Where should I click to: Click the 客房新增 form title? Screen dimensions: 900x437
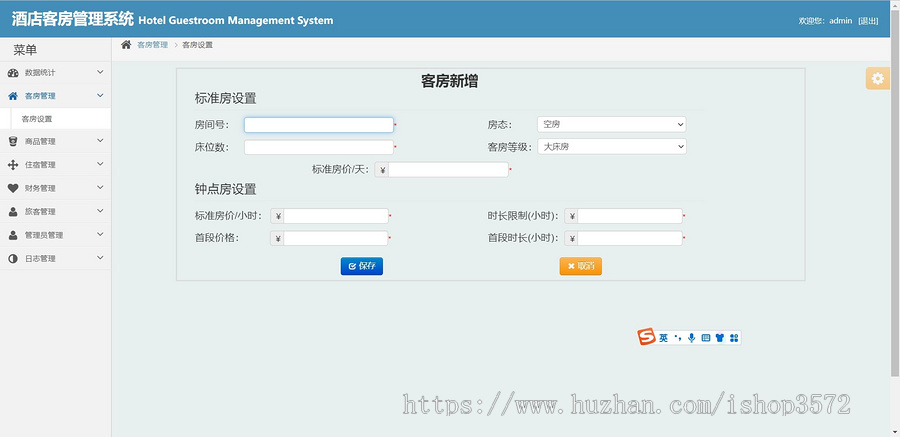pyautogui.click(x=449, y=82)
